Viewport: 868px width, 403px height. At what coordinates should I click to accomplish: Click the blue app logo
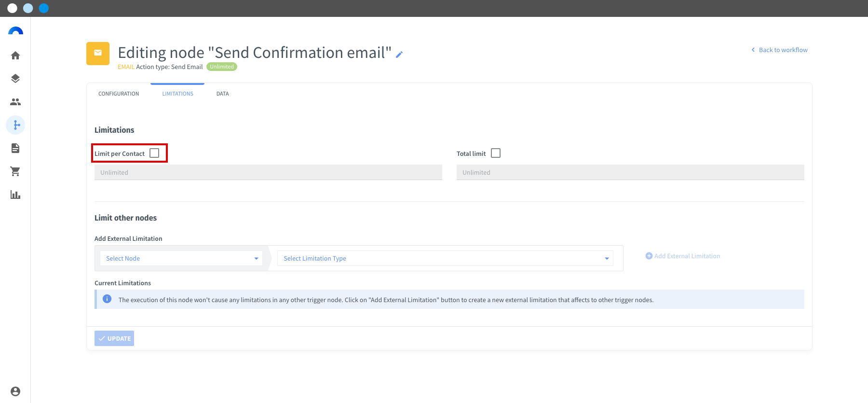tap(15, 31)
